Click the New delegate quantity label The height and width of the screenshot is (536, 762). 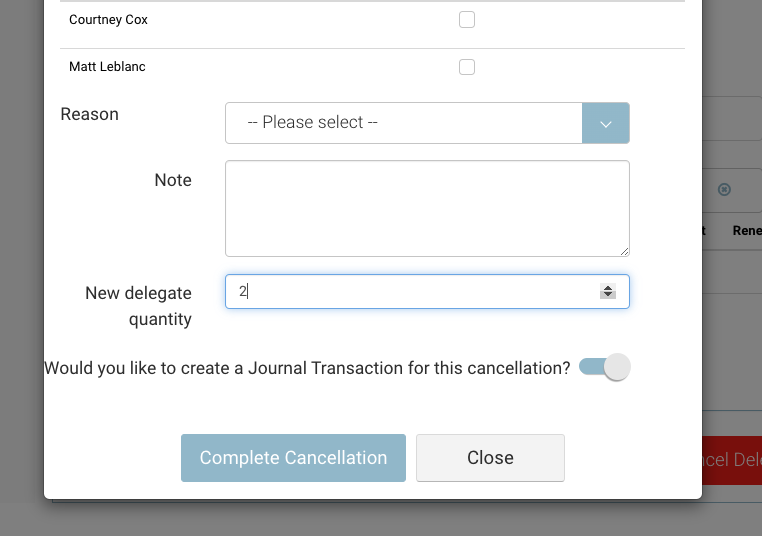[138, 306]
